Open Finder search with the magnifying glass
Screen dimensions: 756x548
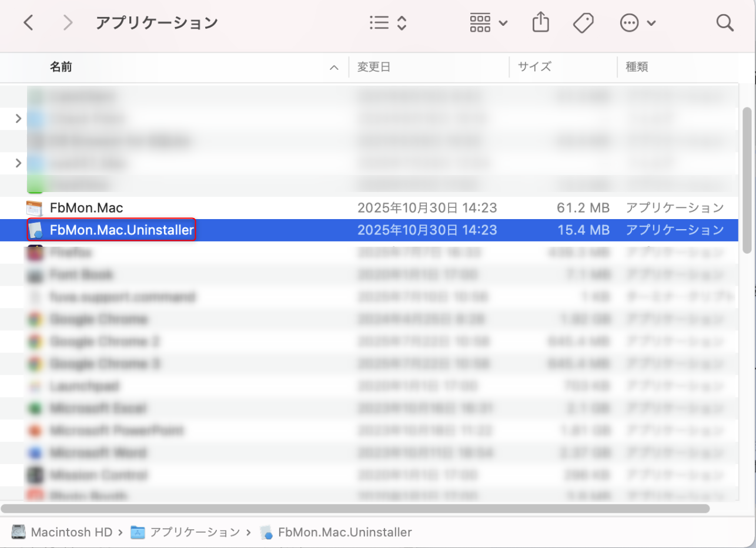tap(725, 22)
